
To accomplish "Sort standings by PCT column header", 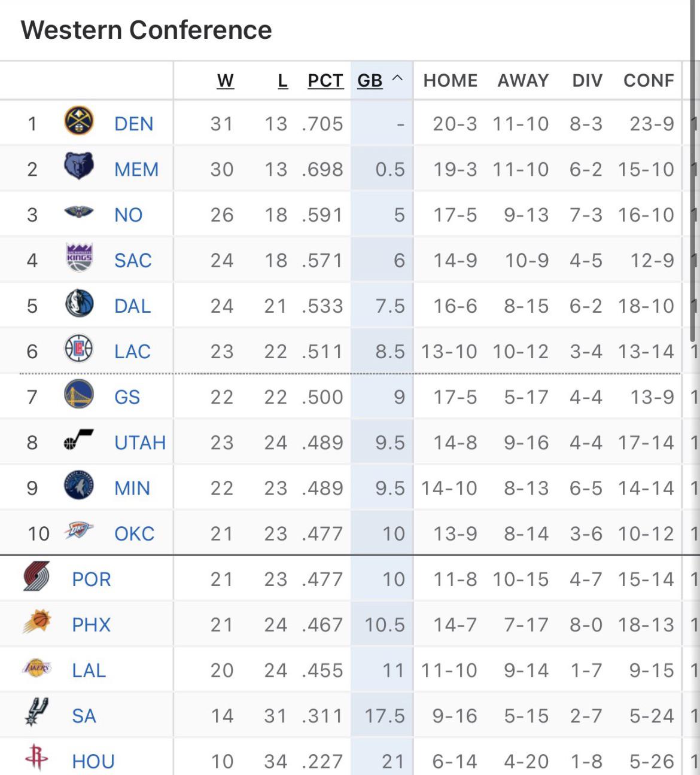I will pos(325,81).
